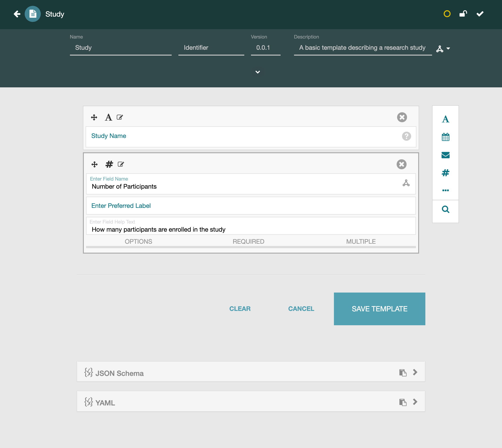Screen dimensions: 502x448
Task: Open the OPTIONS tab
Action: click(x=138, y=242)
